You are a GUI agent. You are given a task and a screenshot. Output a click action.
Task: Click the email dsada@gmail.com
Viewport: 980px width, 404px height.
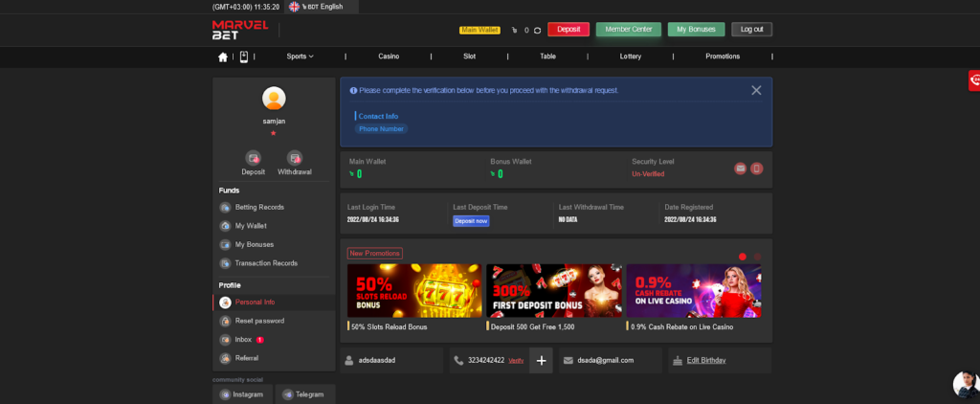pos(606,360)
